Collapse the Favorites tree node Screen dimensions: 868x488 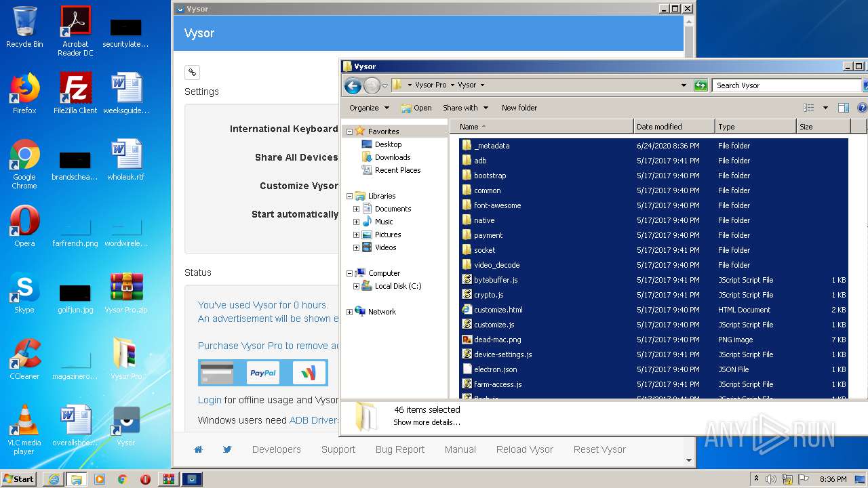point(350,131)
